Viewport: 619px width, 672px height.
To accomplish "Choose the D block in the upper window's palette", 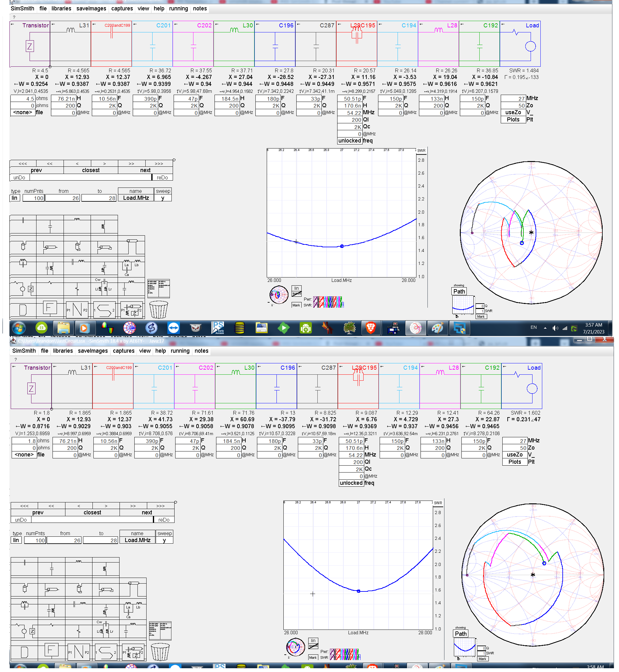I will (x=23, y=310).
